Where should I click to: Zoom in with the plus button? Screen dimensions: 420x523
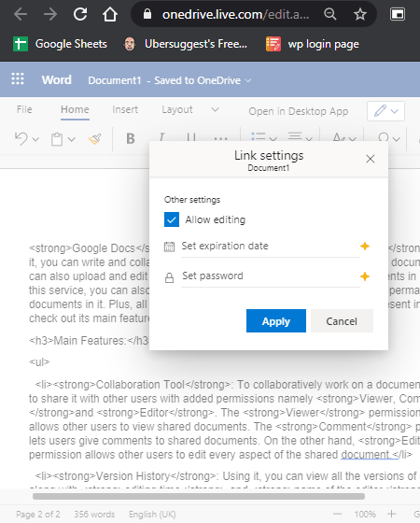tap(392, 514)
